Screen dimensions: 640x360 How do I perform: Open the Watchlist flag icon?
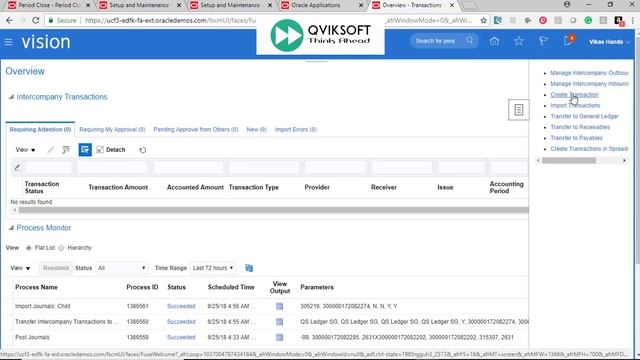[x=543, y=41]
